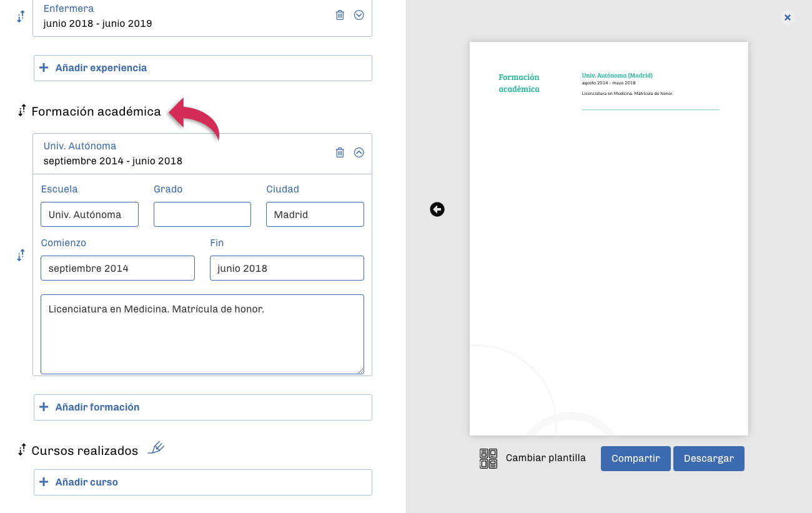Click Añadir formación button
The image size is (812, 513).
(203, 407)
